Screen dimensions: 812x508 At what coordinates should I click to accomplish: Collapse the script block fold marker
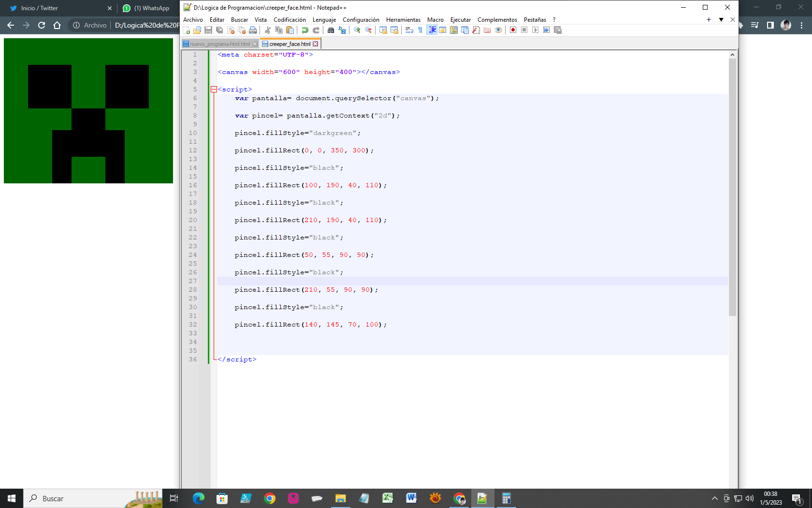click(214, 90)
